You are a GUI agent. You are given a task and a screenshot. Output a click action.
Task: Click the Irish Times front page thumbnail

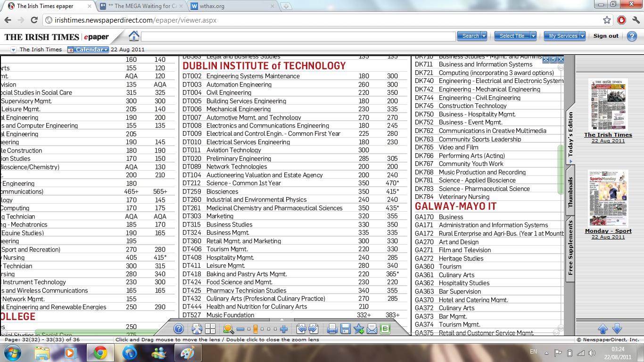click(608, 105)
